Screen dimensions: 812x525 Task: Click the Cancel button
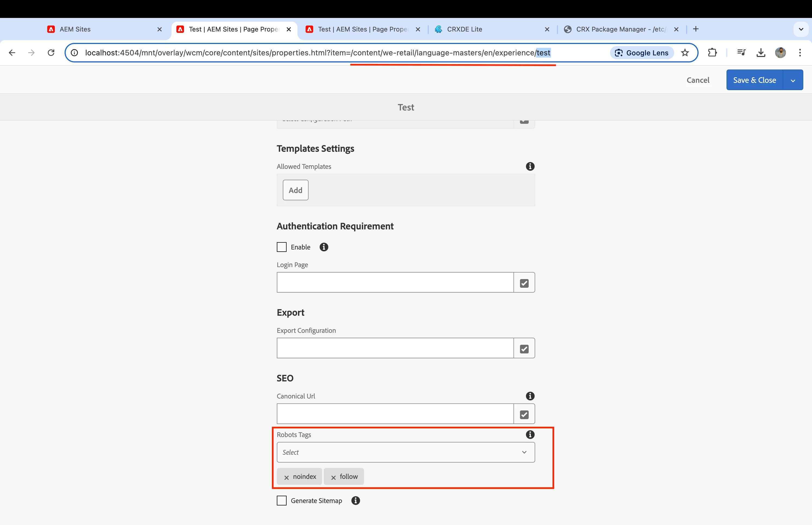pos(697,80)
